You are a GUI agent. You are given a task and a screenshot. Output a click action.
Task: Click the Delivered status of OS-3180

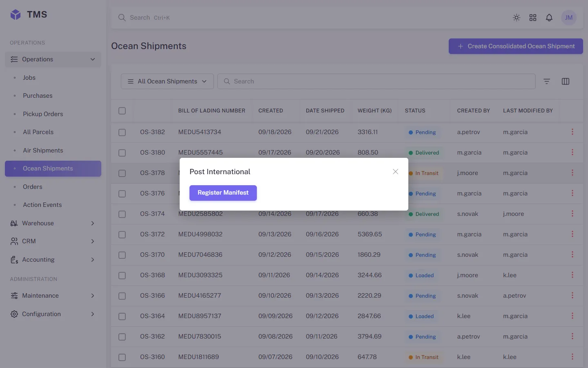[424, 153]
